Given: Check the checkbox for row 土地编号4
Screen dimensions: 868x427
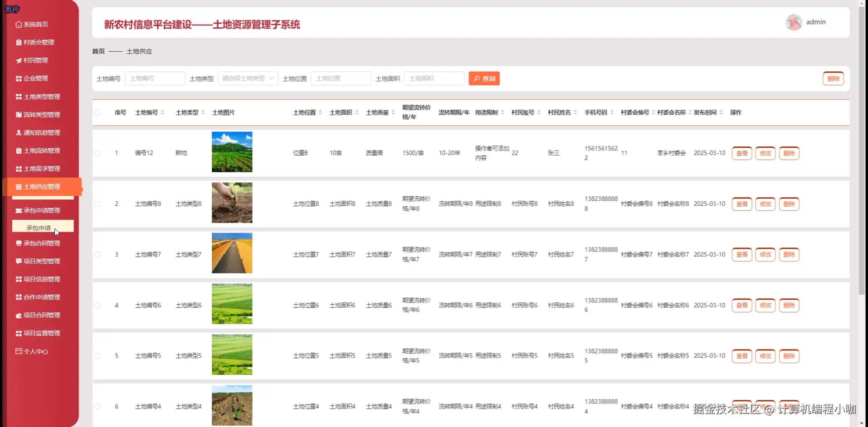Looking at the screenshot, I should 98,407.
